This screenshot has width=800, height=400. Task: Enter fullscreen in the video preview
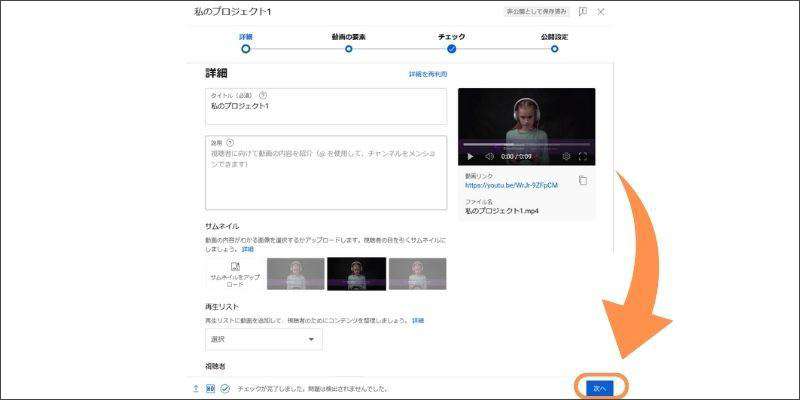click(583, 157)
